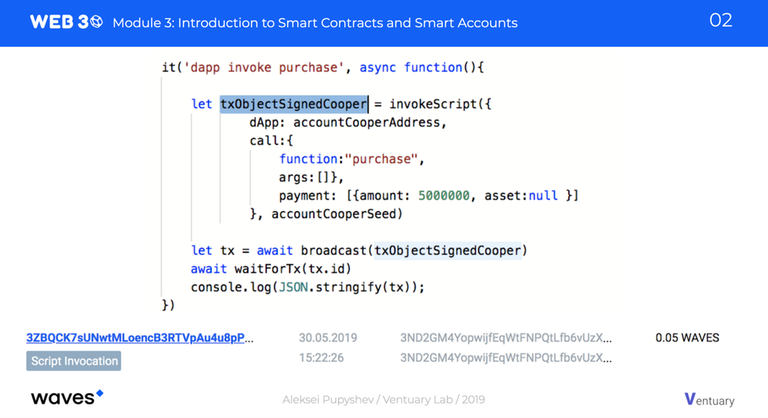768x418 pixels.
Task: Open the transaction ID link 3ZBQCK7sUNwtMLoencB3RTVpAu4u8pP
Action: coord(140,338)
